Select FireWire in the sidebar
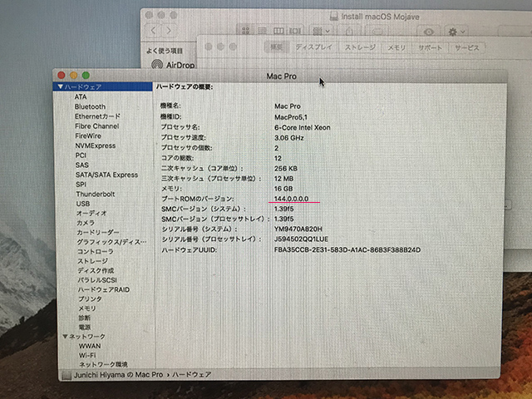This screenshot has width=532, height=399. [x=88, y=135]
